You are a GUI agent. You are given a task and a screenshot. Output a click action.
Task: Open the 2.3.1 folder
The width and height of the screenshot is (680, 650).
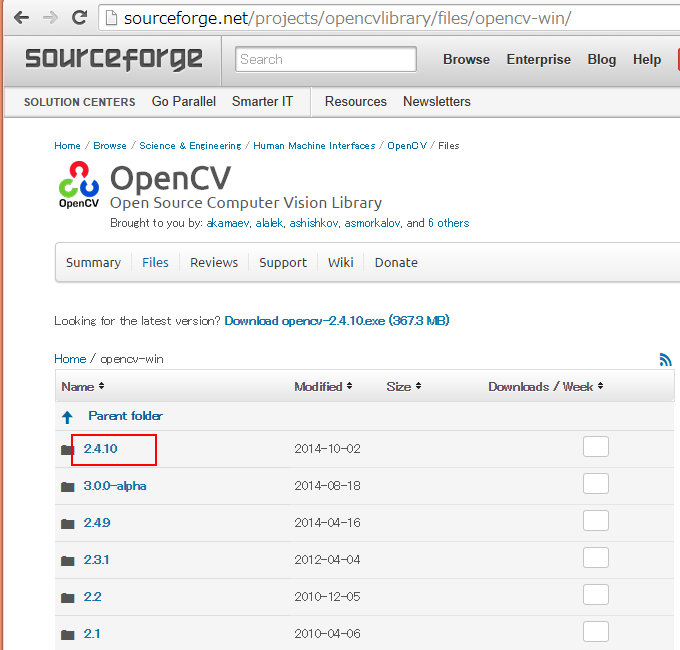tap(96, 560)
